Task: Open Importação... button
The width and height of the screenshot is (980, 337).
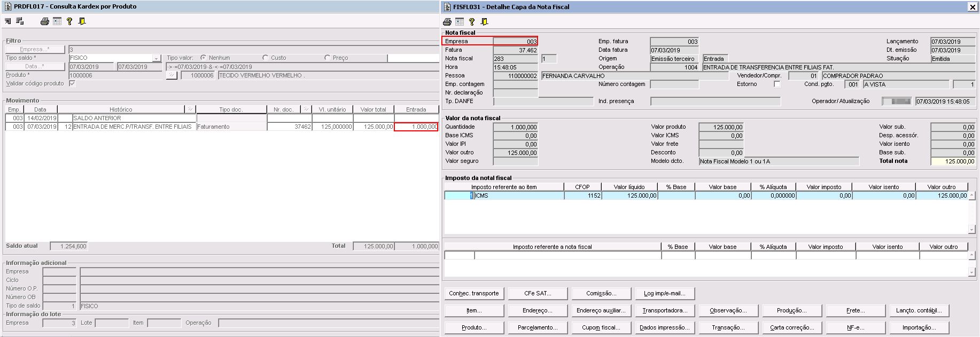Action: point(919,327)
